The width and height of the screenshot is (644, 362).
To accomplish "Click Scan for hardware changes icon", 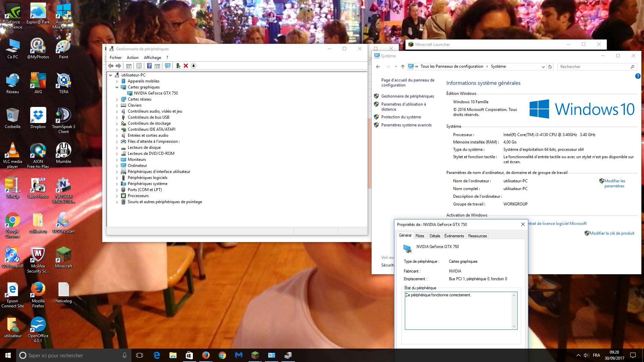I will click(168, 66).
